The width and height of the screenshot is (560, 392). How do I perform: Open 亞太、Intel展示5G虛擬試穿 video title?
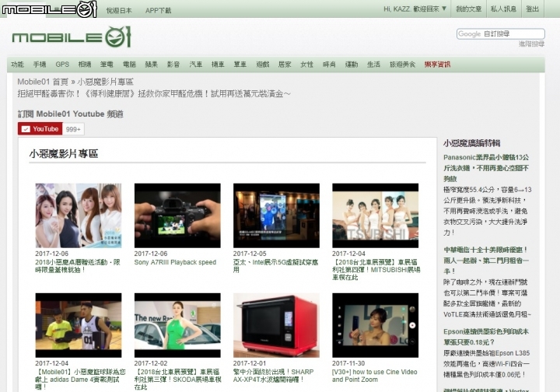(275, 266)
